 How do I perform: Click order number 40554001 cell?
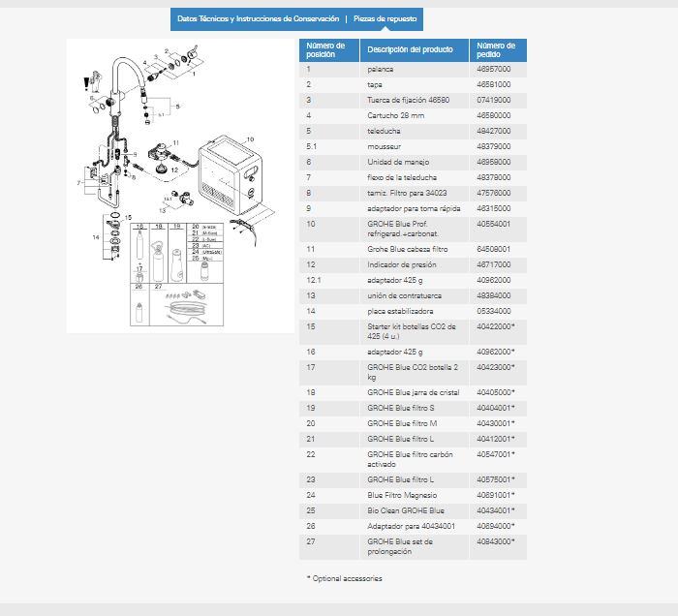click(498, 230)
